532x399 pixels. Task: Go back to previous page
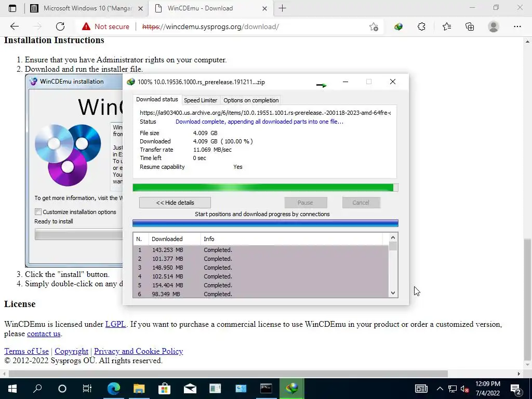pos(14,26)
